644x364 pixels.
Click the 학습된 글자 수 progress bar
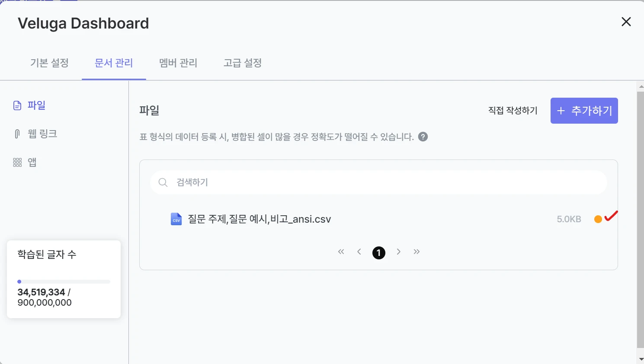(64, 281)
